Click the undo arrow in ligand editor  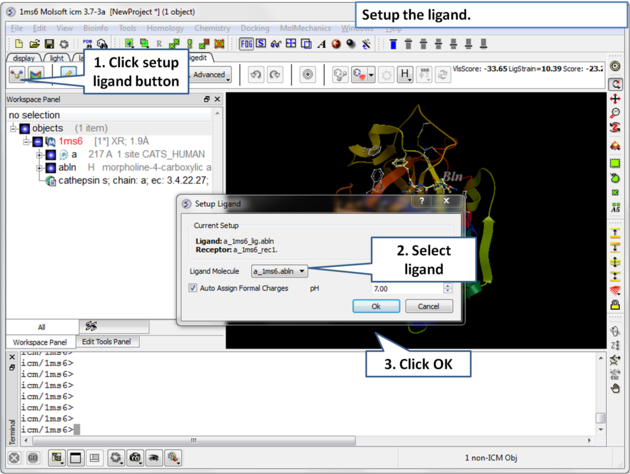pos(256,75)
